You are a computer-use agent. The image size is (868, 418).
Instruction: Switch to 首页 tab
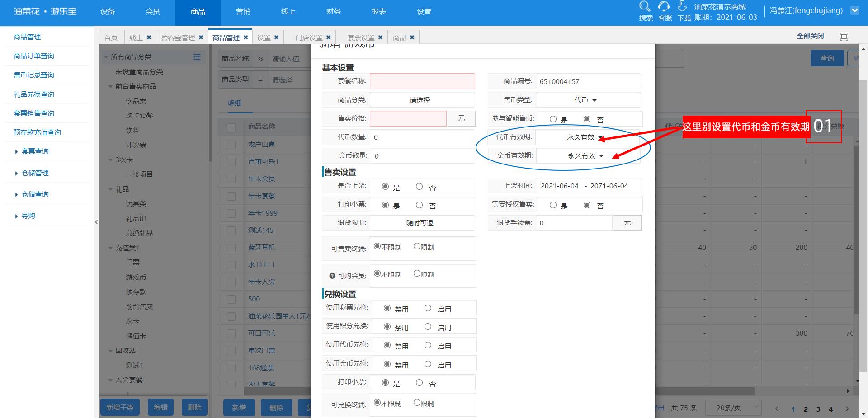coord(111,38)
